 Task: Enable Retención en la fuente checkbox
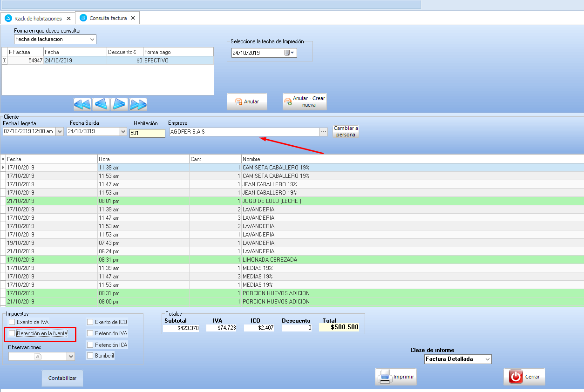[x=12, y=333]
